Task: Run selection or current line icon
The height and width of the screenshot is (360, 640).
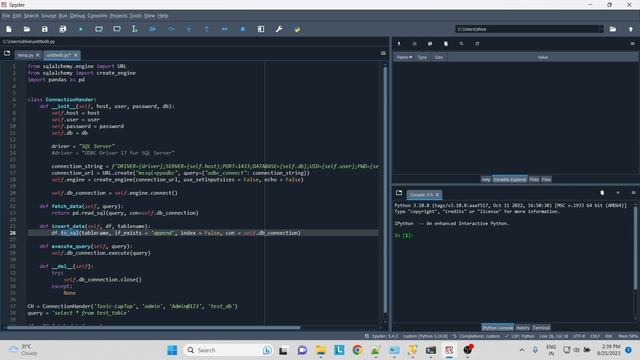Action: 134,29
